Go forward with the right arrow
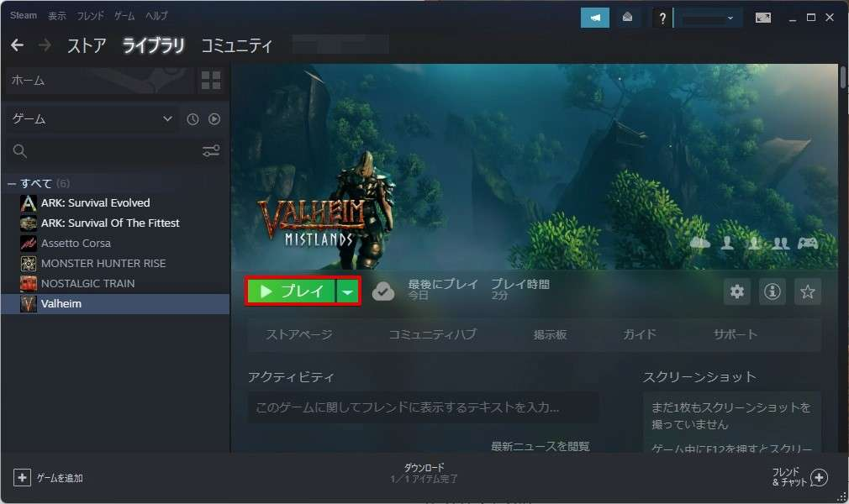The image size is (849, 504). 45,45
